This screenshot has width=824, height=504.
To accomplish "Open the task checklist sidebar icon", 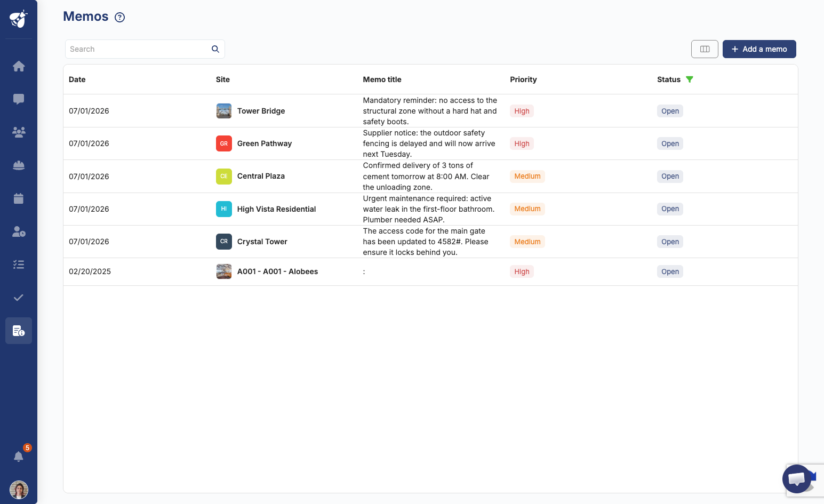I will [19, 265].
